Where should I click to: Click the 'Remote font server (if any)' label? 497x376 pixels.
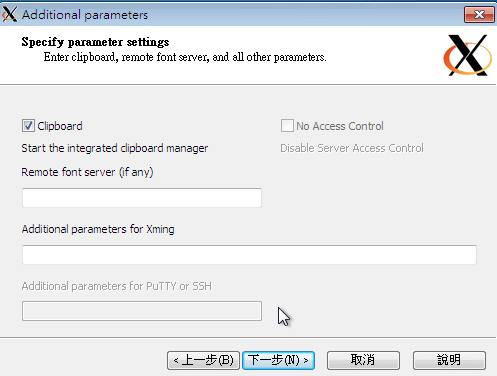87,172
